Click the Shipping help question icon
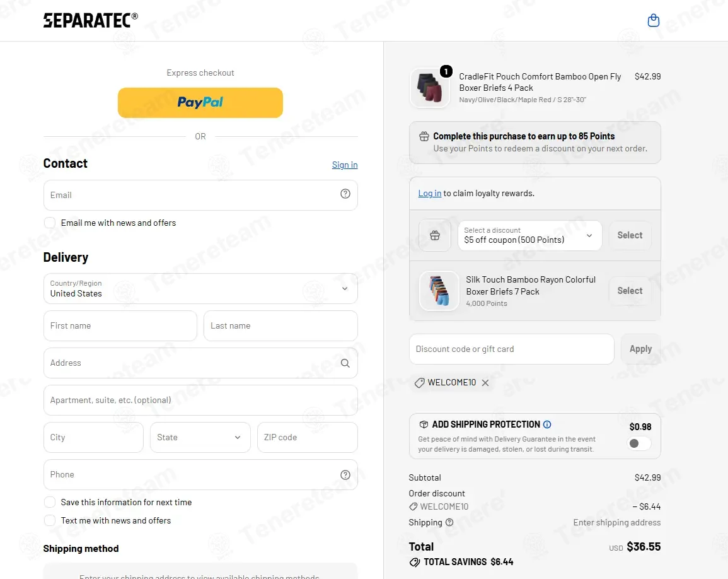The image size is (728, 579). click(449, 522)
